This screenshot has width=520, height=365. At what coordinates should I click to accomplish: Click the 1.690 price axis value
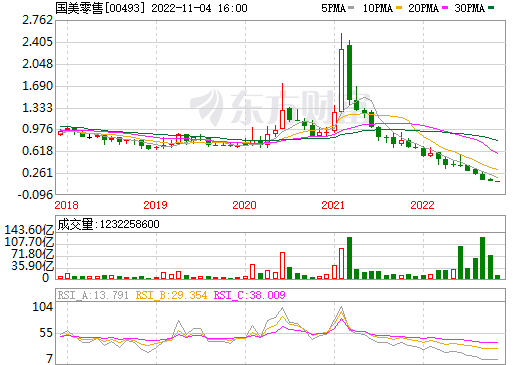(37, 86)
